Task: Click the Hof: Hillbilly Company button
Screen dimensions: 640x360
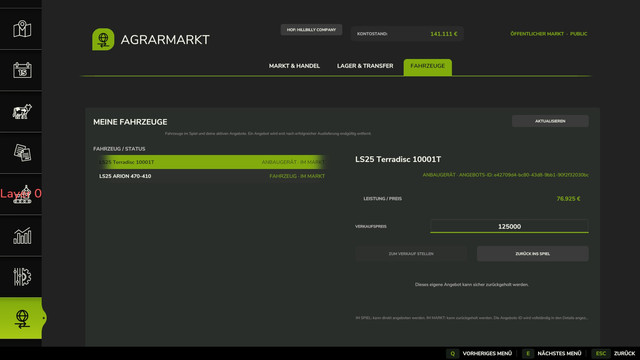Action: point(311,30)
